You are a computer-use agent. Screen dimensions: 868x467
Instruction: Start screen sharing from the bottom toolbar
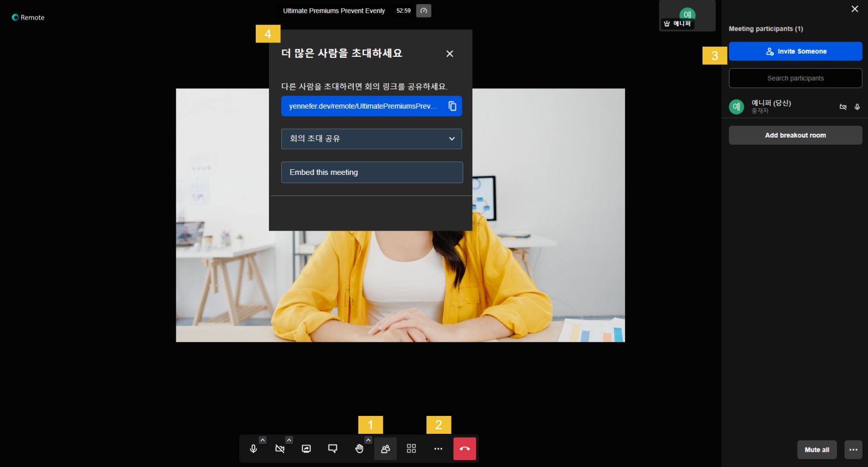click(x=306, y=449)
